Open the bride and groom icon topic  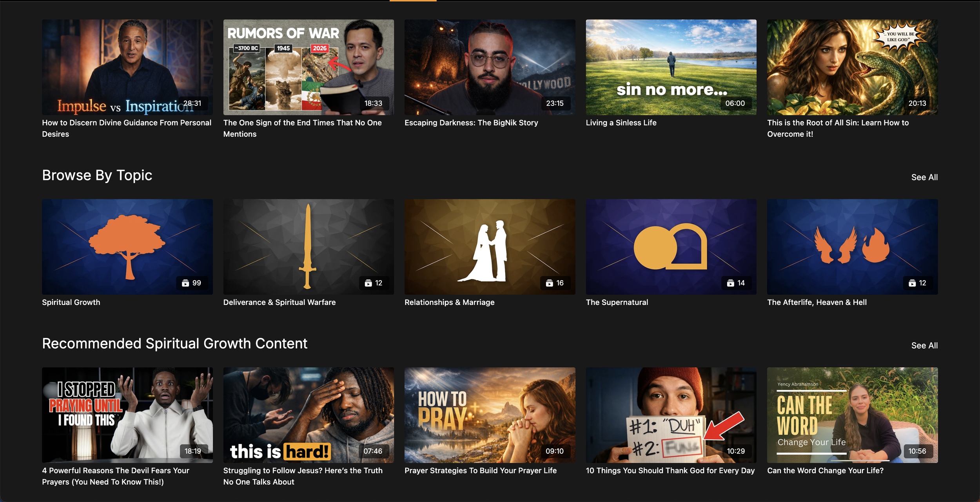click(490, 246)
